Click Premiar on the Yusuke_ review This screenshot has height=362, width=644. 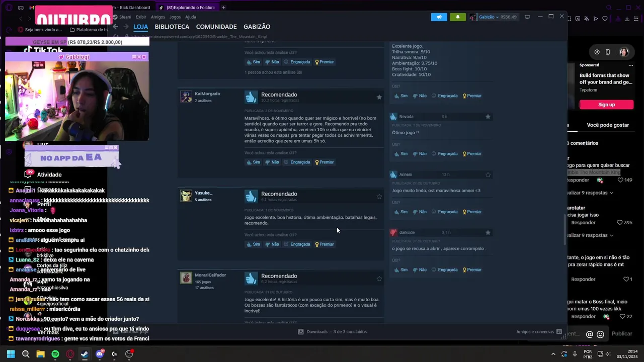(x=325, y=244)
